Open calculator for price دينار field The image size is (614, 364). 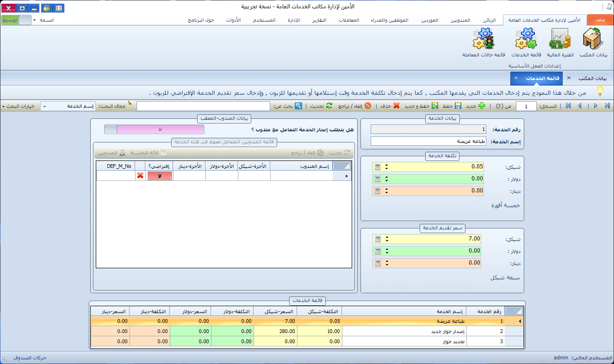coord(377,263)
